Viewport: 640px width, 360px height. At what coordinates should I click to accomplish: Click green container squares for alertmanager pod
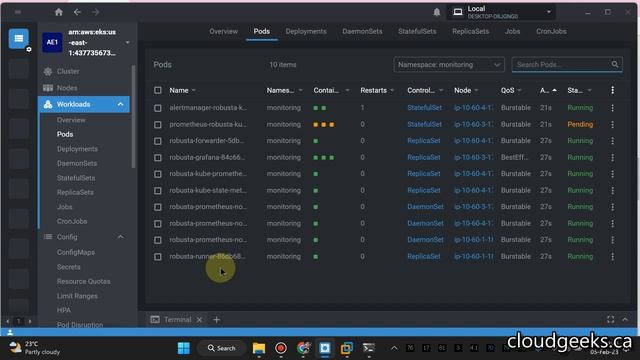click(320, 108)
